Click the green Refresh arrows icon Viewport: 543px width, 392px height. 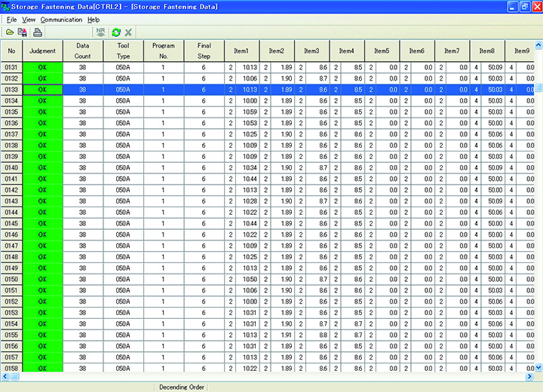(115, 32)
